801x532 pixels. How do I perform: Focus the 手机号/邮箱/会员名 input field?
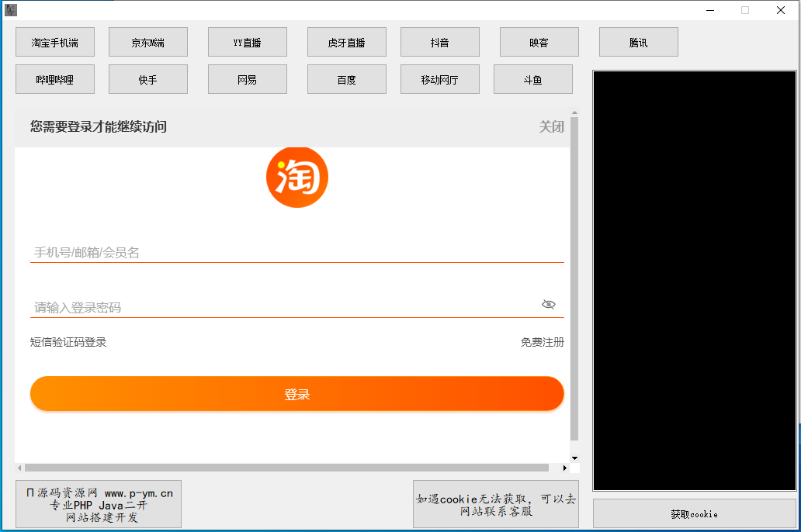pyautogui.click(x=296, y=252)
